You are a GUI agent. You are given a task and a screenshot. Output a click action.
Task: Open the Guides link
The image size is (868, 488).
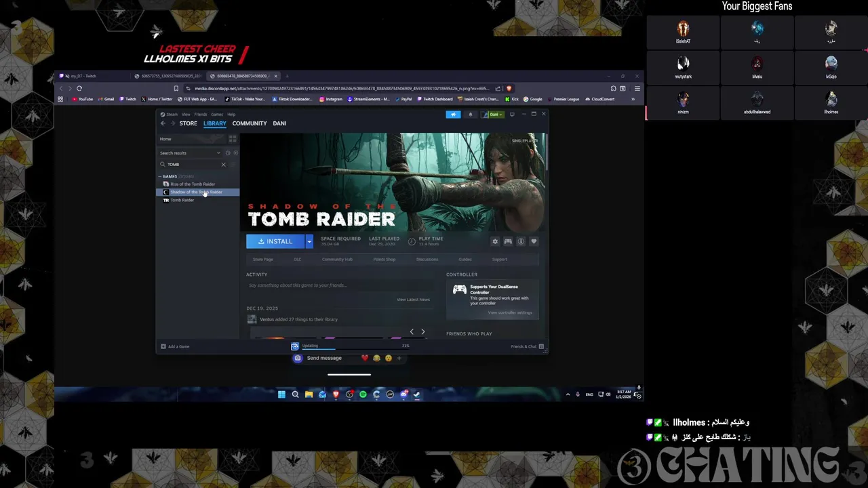pyautogui.click(x=465, y=260)
